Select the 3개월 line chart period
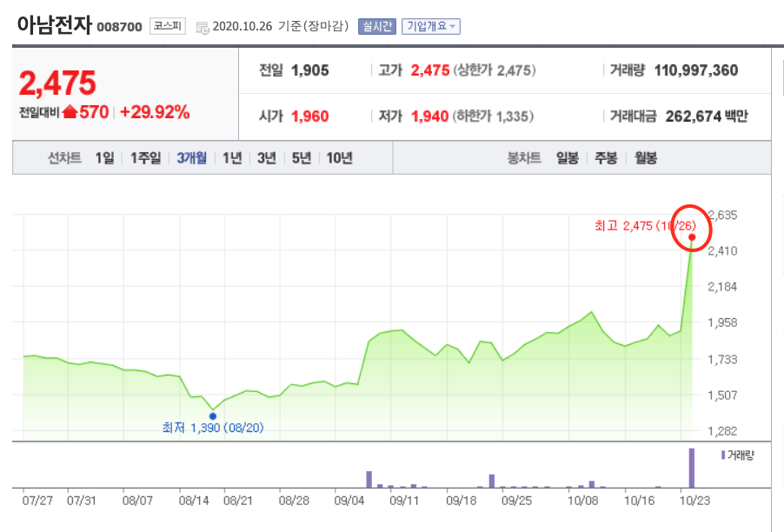Image resolution: width=784 pixels, height=532 pixels. pyautogui.click(x=191, y=158)
